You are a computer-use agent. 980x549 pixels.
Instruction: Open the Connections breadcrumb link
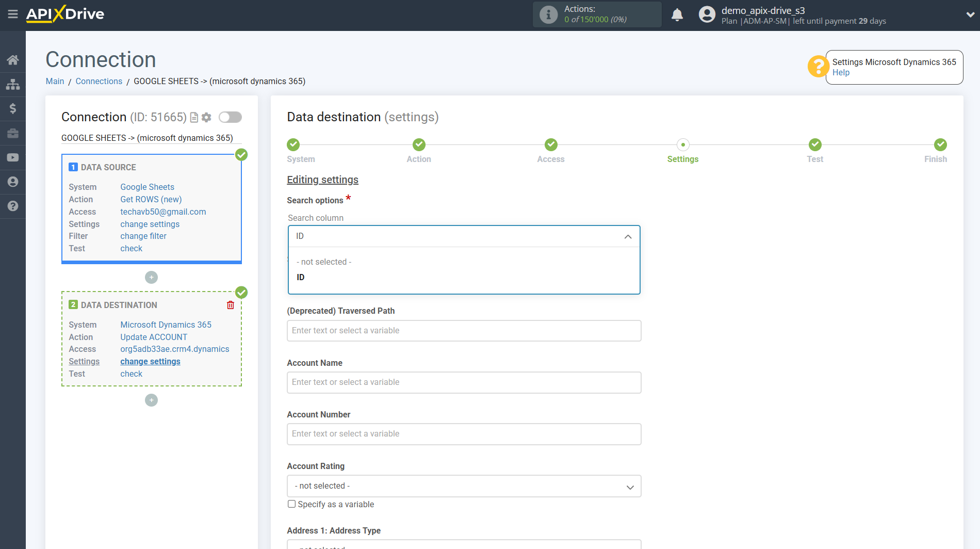coord(99,82)
